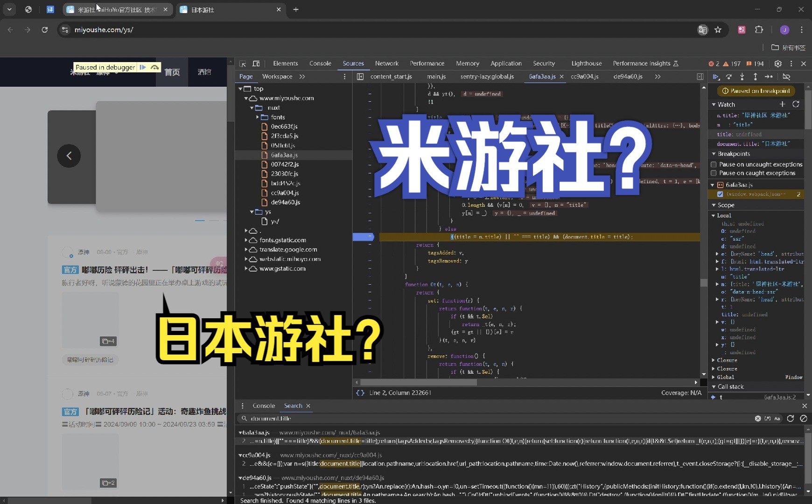Collapse the www.miyoushe.com tree node
The height and width of the screenshot is (504, 812).
click(x=246, y=98)
